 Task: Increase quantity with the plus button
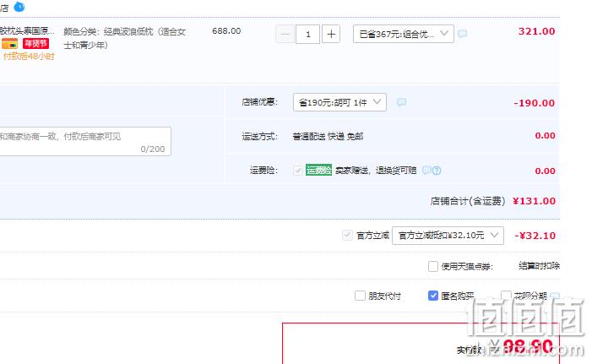point(331,35)
